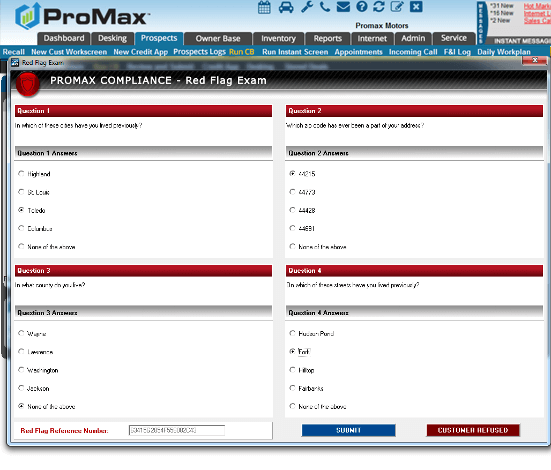Open the Admin tab
This screenshot has height=470, width=551.
(413, 38)
